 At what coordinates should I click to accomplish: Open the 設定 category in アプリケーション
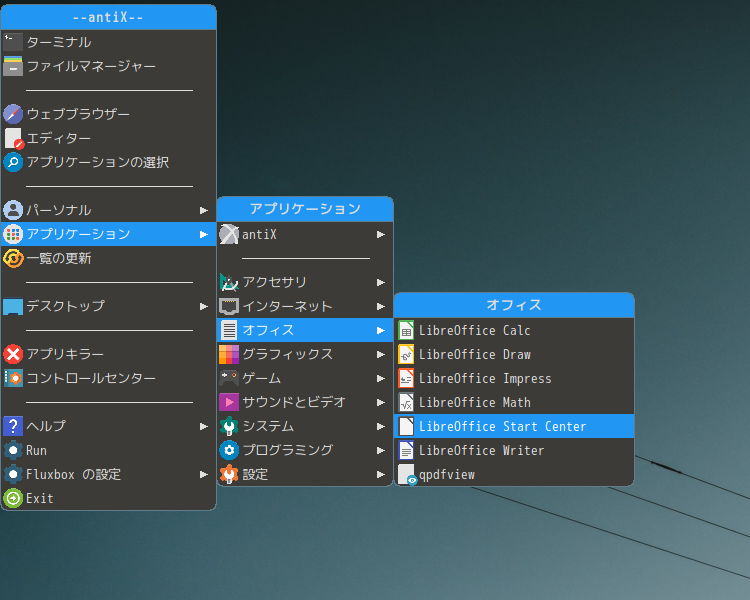[x=305, y=474]
